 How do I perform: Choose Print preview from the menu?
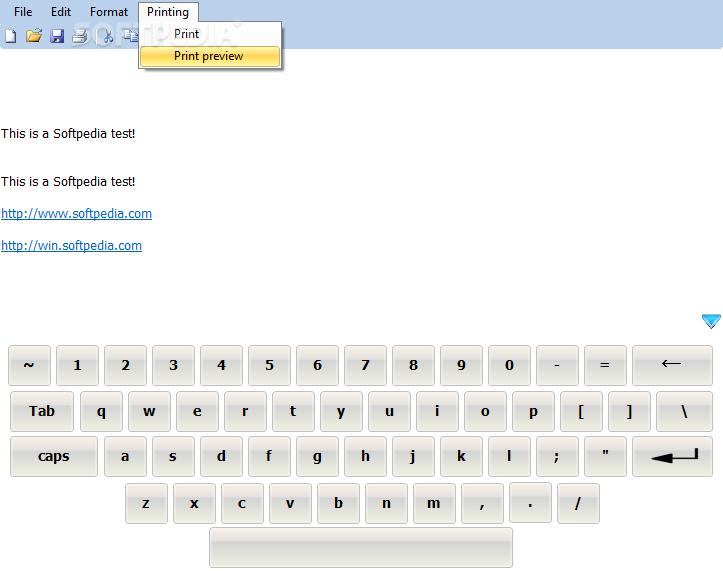coord(210,56)
